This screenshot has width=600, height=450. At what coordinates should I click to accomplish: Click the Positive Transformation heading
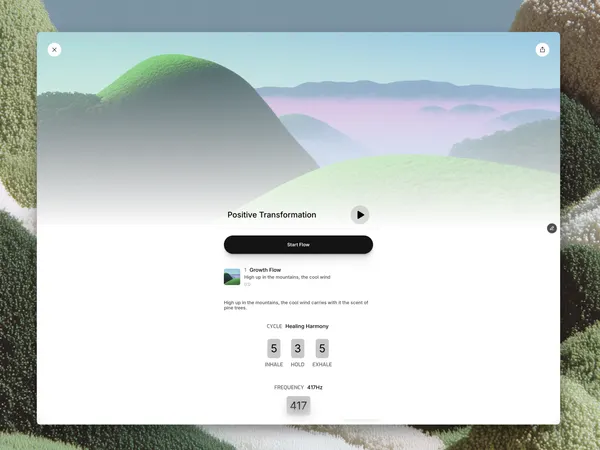272,215
